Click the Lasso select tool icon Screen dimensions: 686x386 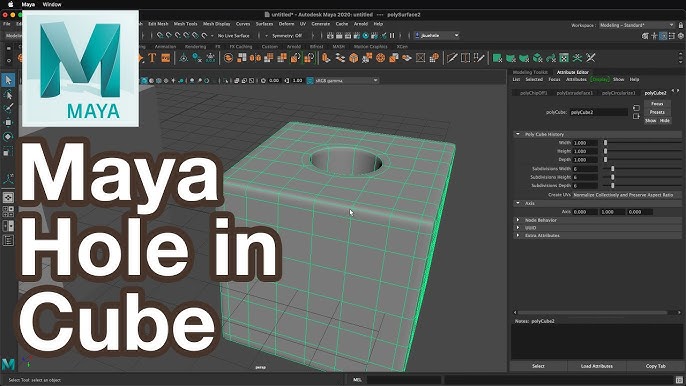click(x=8, y=95)
